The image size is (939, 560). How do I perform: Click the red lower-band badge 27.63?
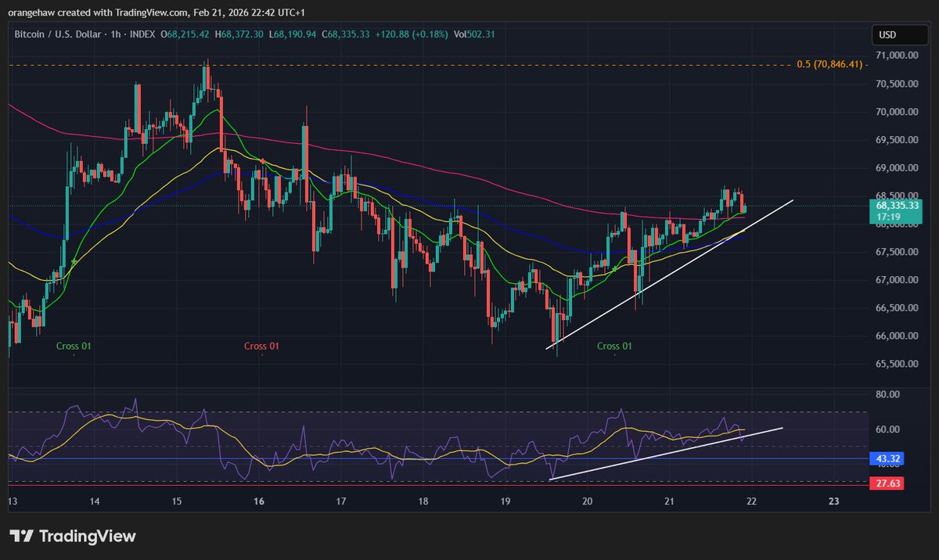coord(885,483)
